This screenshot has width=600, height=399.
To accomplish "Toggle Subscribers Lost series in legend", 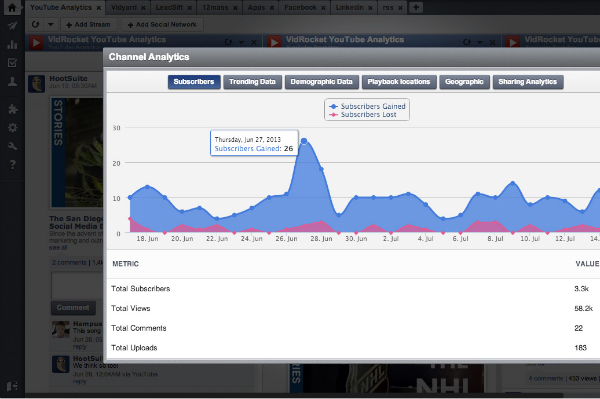I will pyautogui.click(x=363, y=114).
